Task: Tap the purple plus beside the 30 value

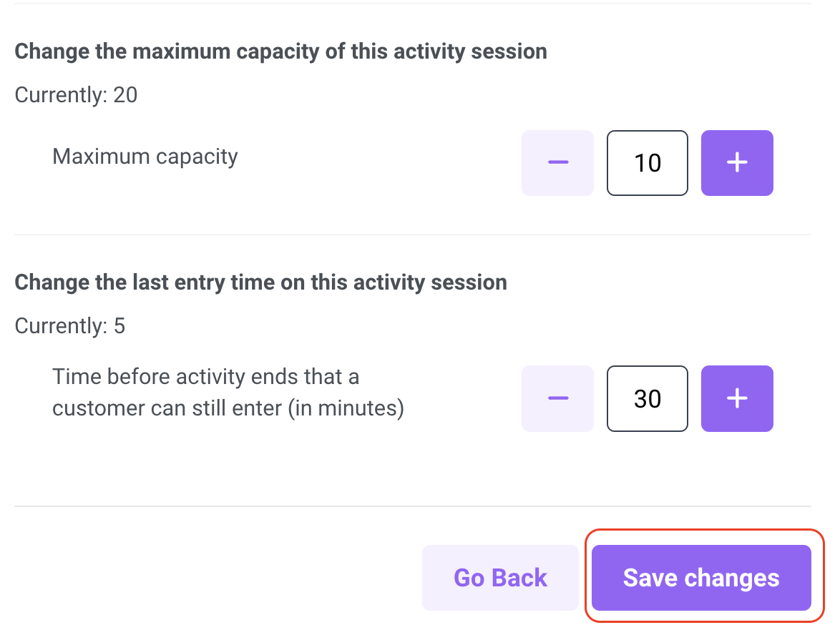Action: (737, 398)
